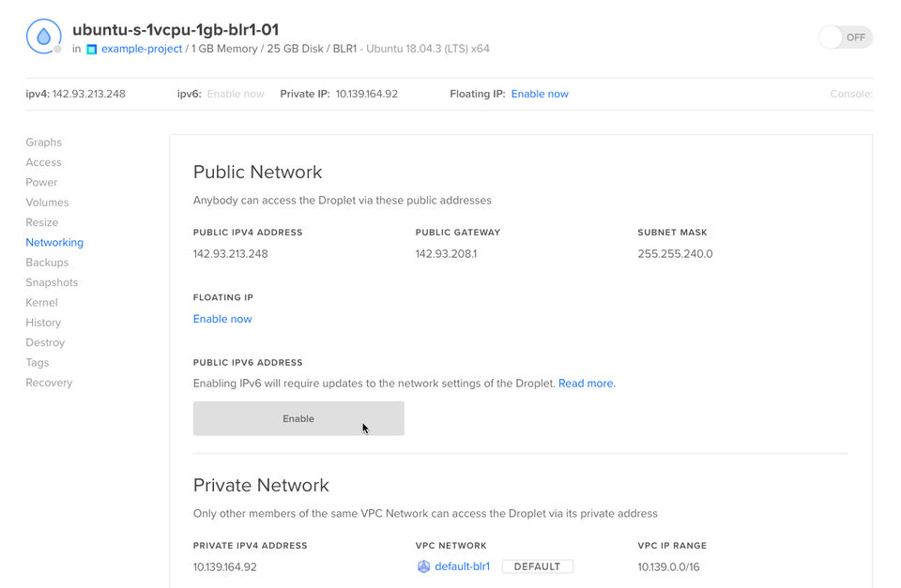Viewport: 901px width, 588px height.
Task: Click the VPC network cube icon
Action: [423, 566]
